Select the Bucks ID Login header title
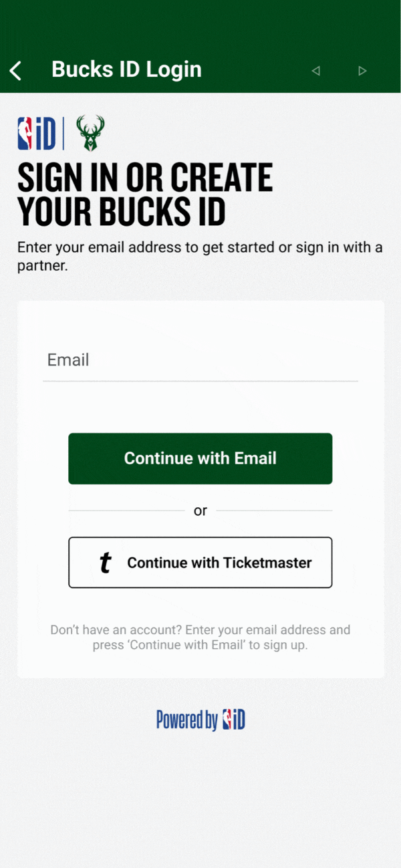401x868 pixels. (127, 69)
